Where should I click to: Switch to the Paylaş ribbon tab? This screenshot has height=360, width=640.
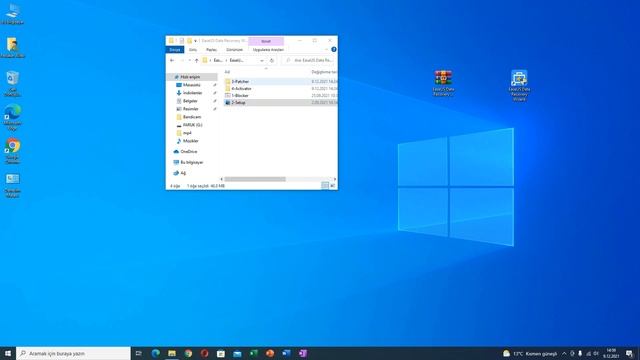click(211, 49)
